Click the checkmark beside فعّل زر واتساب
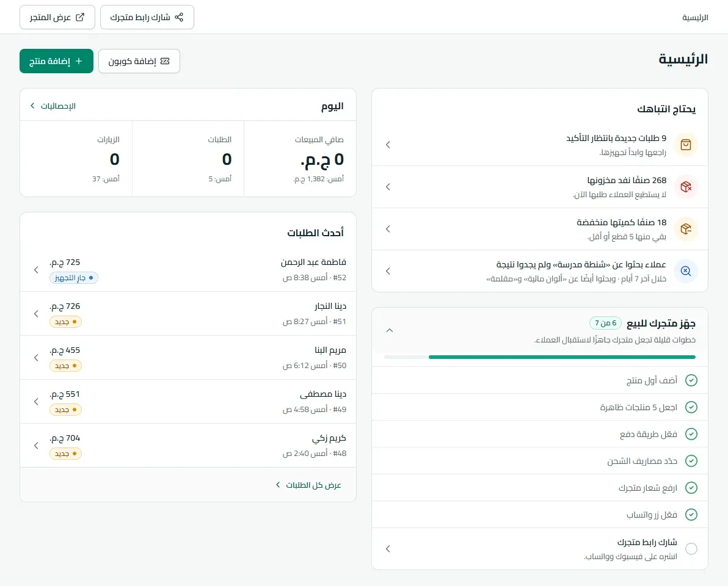This screenshot has height=586, width=728. (x=691, y=515)
